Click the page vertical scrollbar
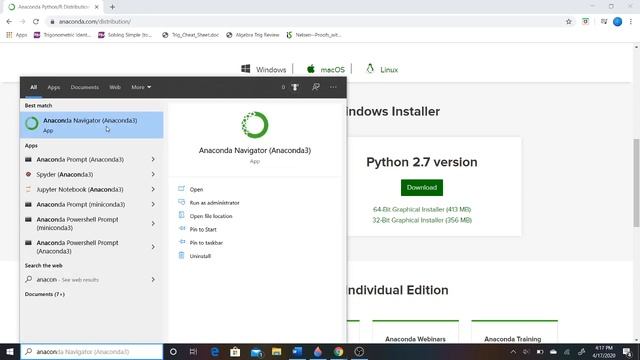 [636, 183]
